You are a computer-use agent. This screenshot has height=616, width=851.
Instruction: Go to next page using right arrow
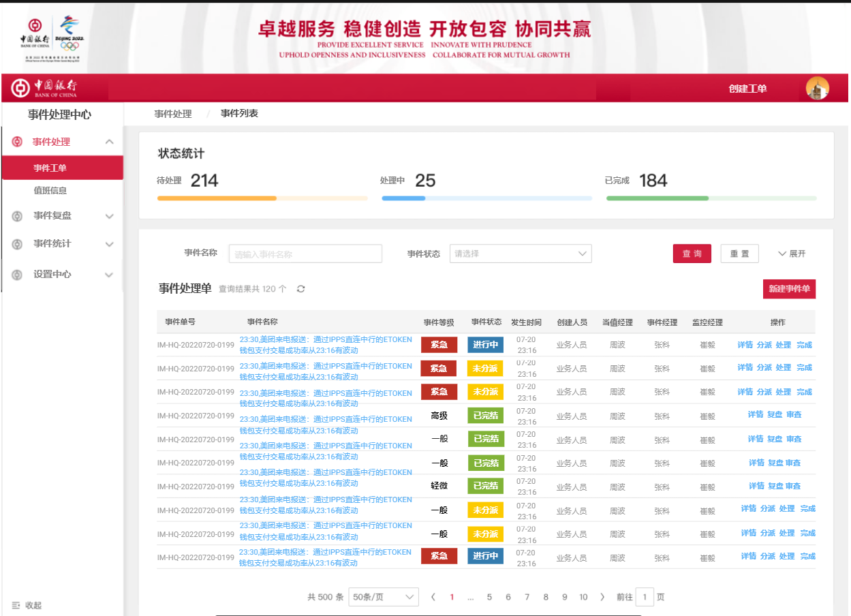[x=602, y=597]
